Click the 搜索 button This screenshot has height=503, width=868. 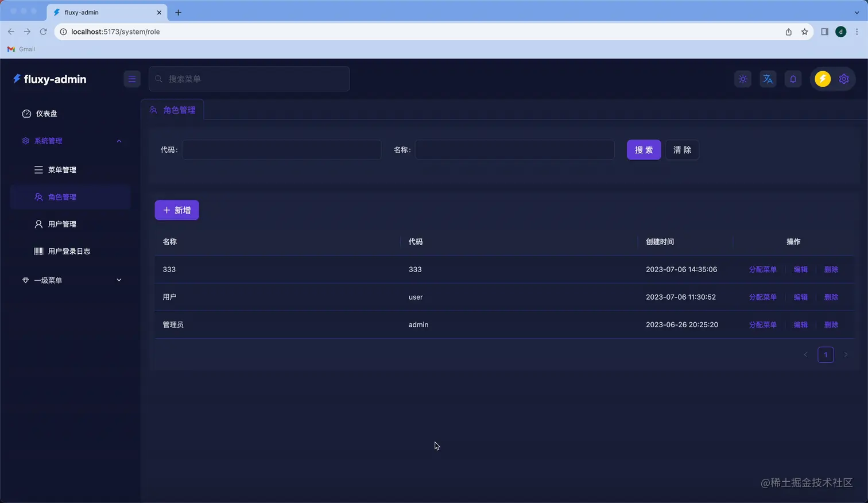644,150
